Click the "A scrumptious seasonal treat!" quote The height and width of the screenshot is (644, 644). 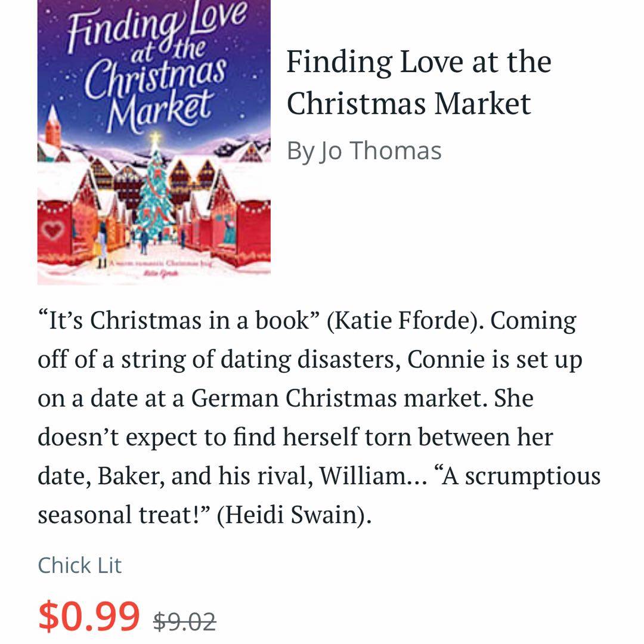pos(319,476)
